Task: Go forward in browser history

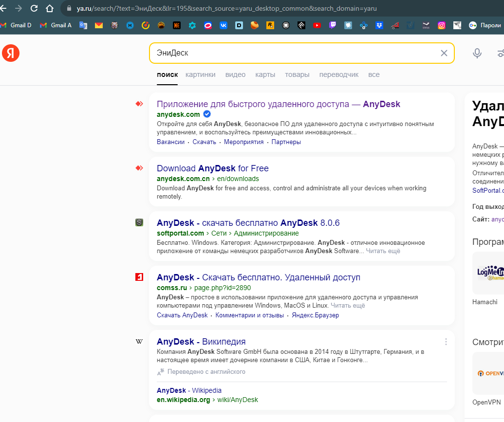Action: coord(19,8)
